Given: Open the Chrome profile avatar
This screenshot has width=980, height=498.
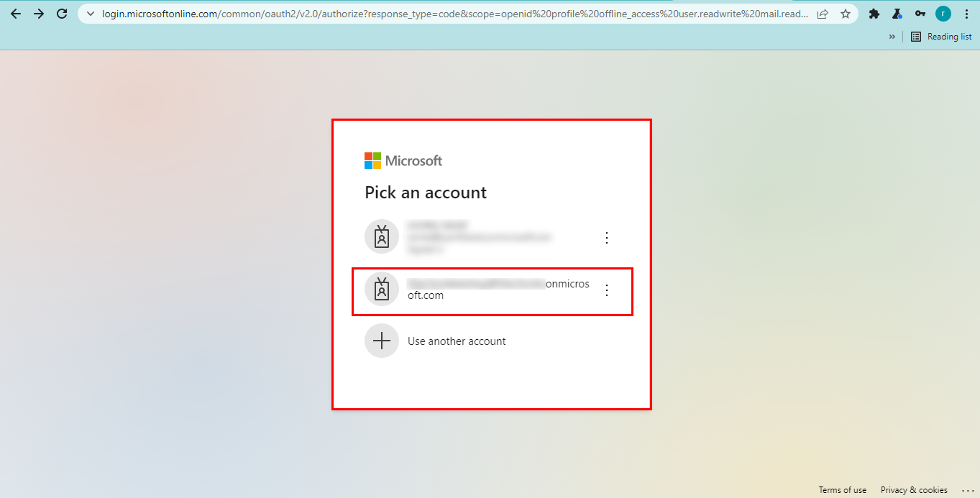Looking at the screenshot, I should (943, 14).
